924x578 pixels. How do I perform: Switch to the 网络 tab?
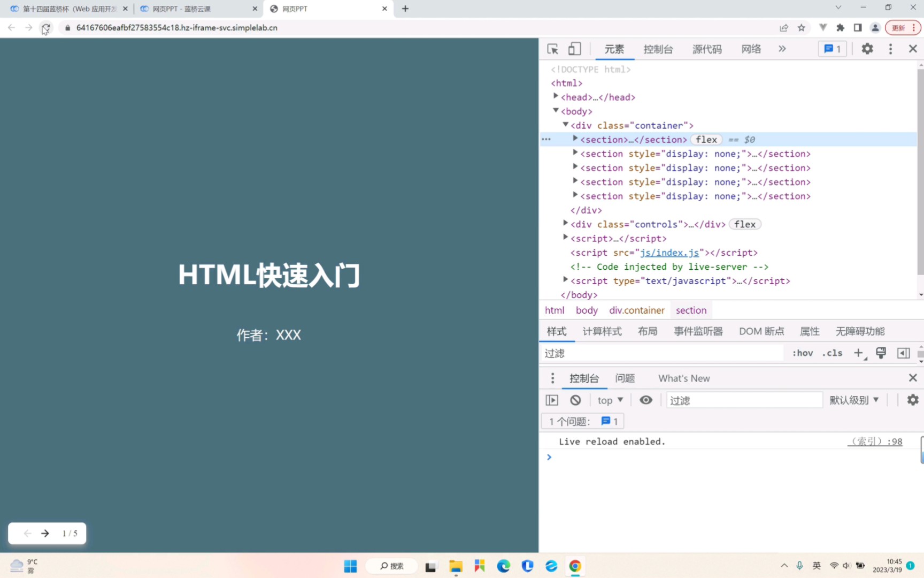click(751, 49)
